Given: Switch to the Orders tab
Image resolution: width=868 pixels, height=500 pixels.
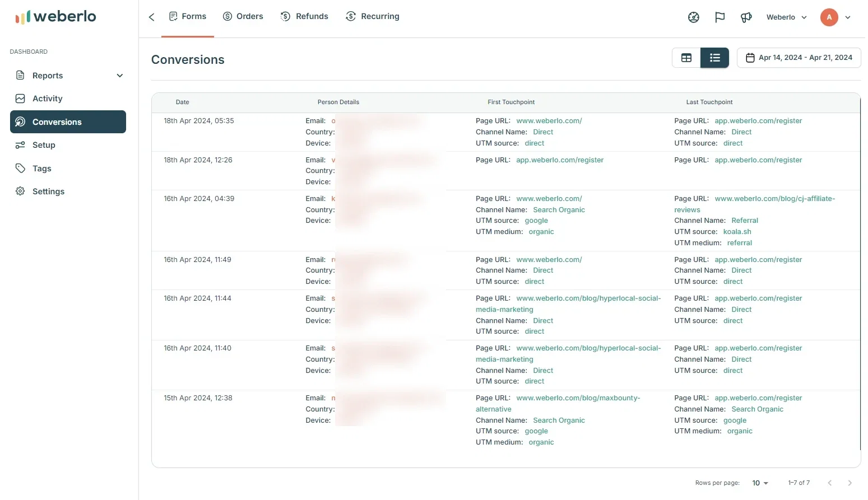Looking at the screenshot, I should point(243,16).
